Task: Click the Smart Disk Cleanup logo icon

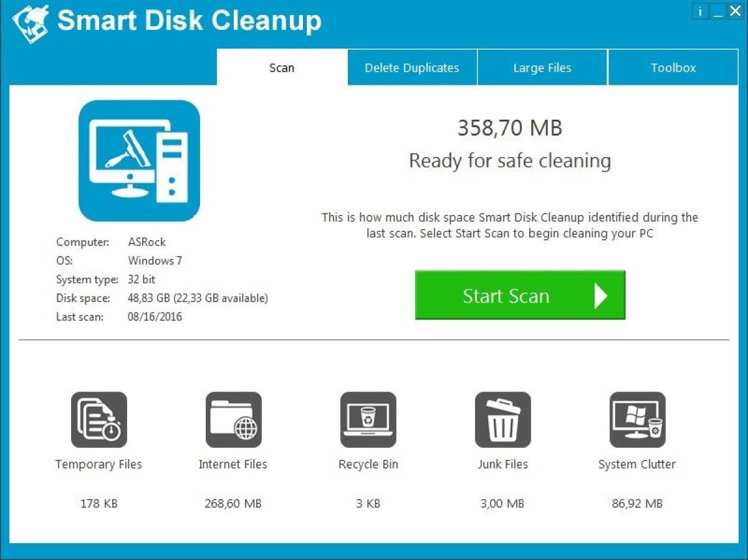Action: click(x=30, y=20)
